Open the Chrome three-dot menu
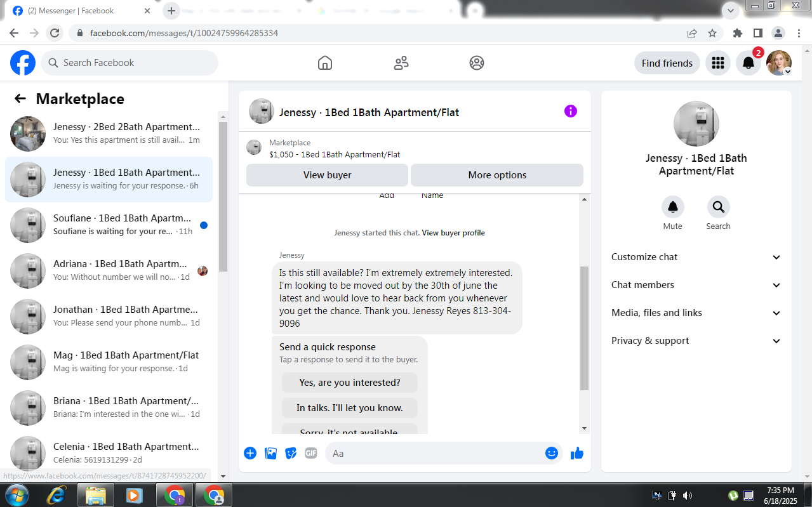The height and width of the screenshot is (507, 812). (798, 33)
